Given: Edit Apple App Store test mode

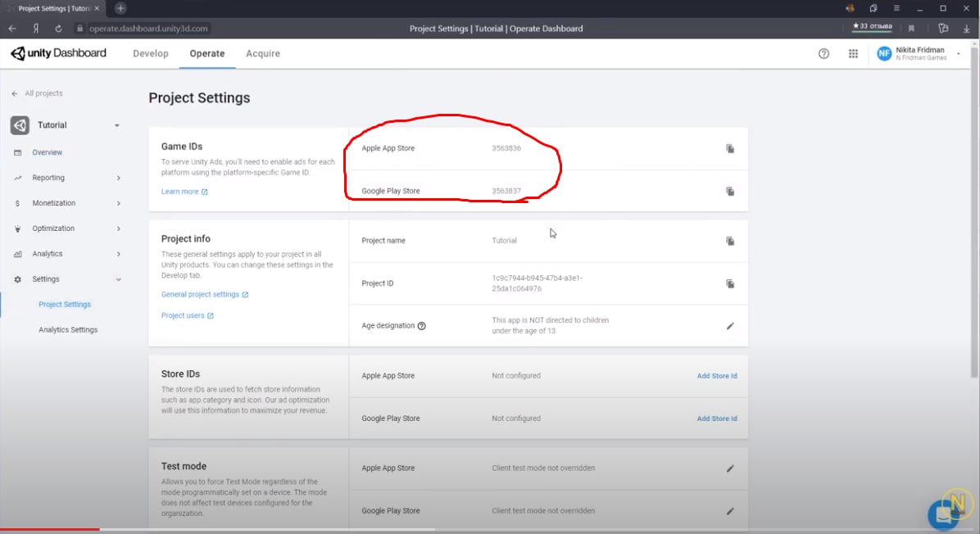Looking at the screenshot, I should tap(729, 468).
